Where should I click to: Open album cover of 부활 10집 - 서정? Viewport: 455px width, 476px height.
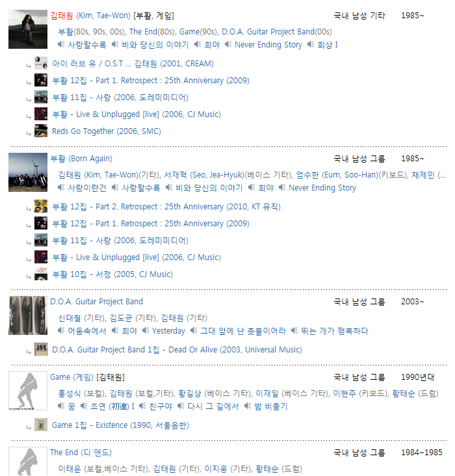41,274
